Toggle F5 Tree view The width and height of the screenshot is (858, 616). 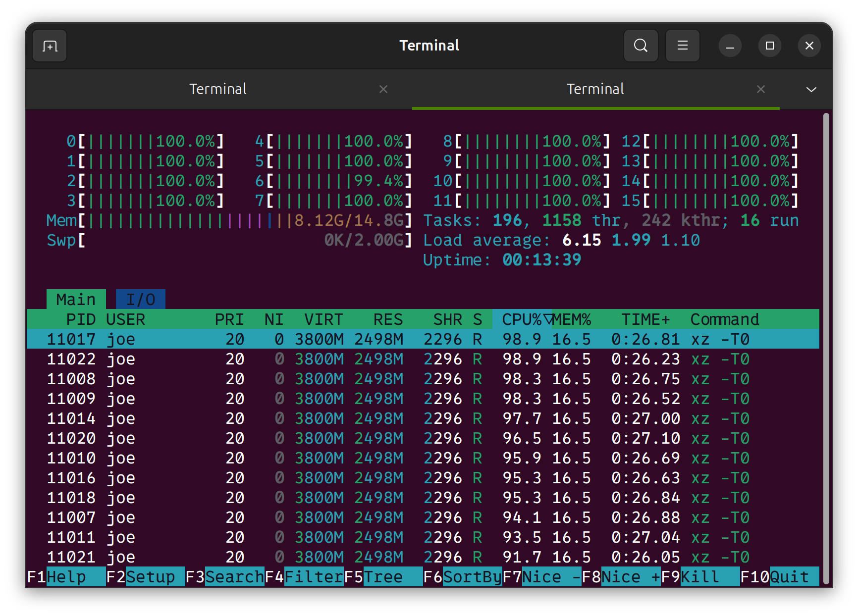pos(383,577)
